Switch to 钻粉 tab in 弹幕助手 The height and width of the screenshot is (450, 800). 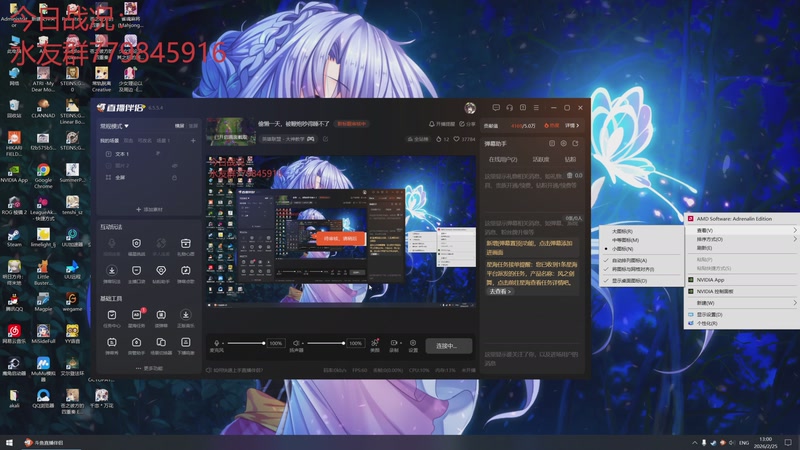tap(570, 159)
